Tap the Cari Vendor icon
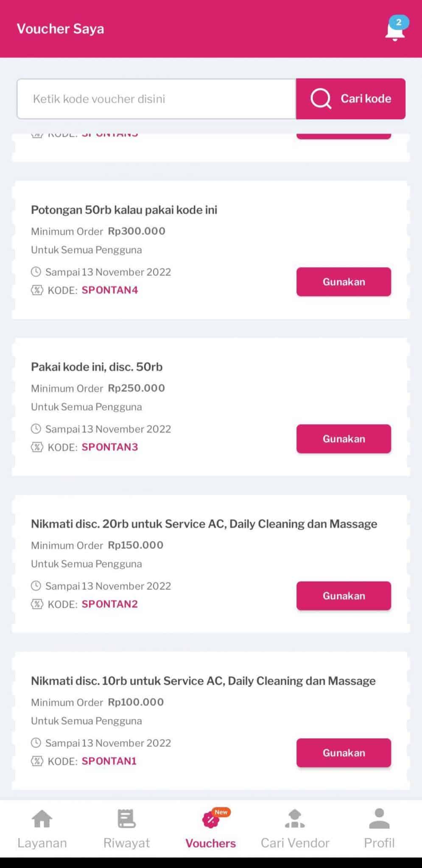The height and width of the screenshot is (868, 422). 295,818
